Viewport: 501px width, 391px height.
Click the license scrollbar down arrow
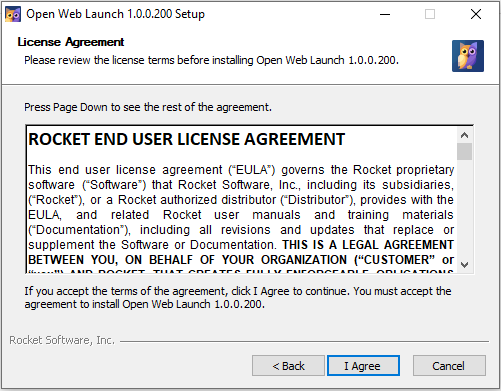[464, 265]
